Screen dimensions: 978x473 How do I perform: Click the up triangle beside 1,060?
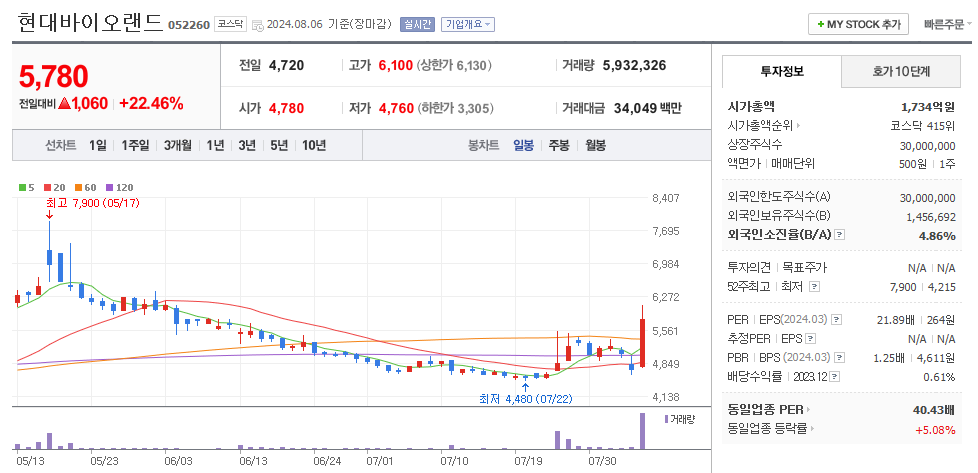point(65,104)
